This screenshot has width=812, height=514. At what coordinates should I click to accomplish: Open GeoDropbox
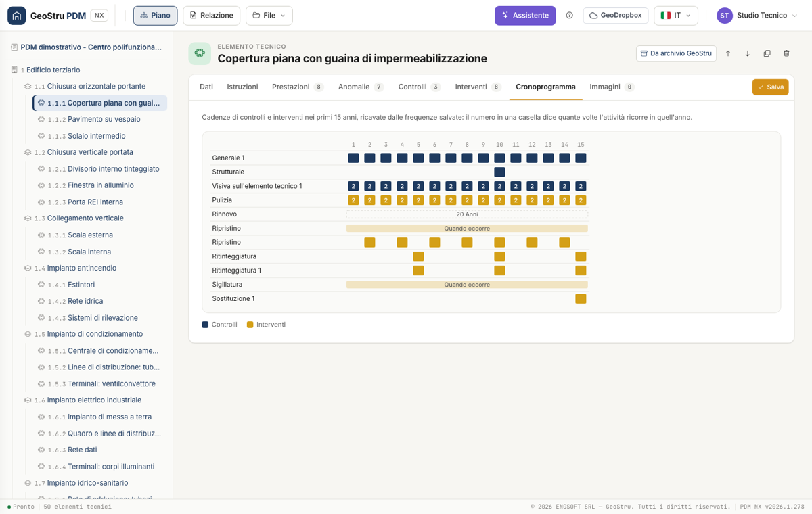point(616,16)
